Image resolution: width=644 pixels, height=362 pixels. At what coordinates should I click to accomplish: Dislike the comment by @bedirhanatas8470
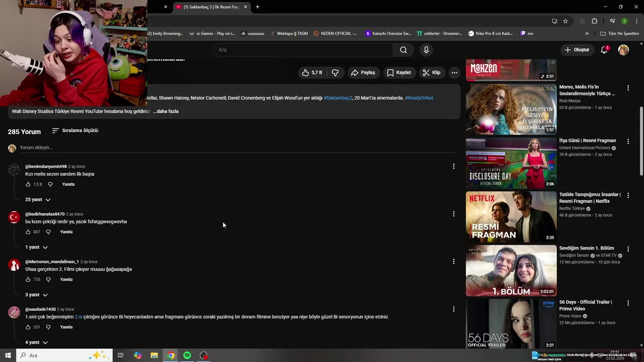pos(48,232)
